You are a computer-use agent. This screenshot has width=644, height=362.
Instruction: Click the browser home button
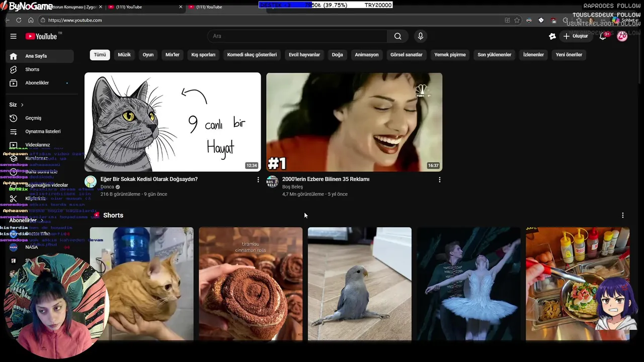coord(31,20)
